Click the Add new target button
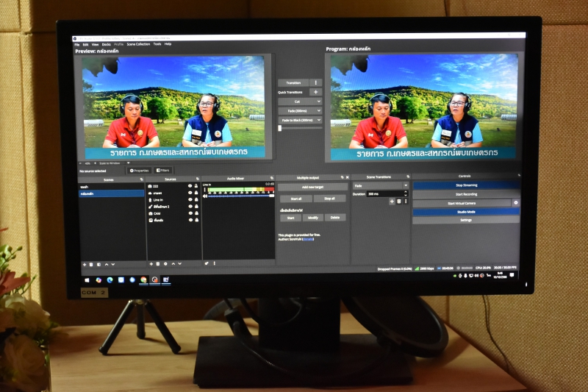 point(312,187)
